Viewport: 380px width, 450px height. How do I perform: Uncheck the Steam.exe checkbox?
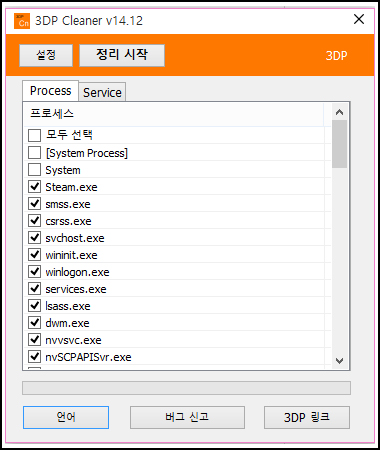pos(35,187)
